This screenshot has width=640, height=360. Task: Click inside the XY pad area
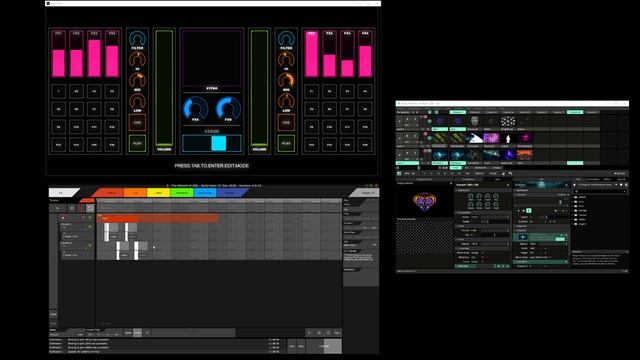(x=212, y=57)
